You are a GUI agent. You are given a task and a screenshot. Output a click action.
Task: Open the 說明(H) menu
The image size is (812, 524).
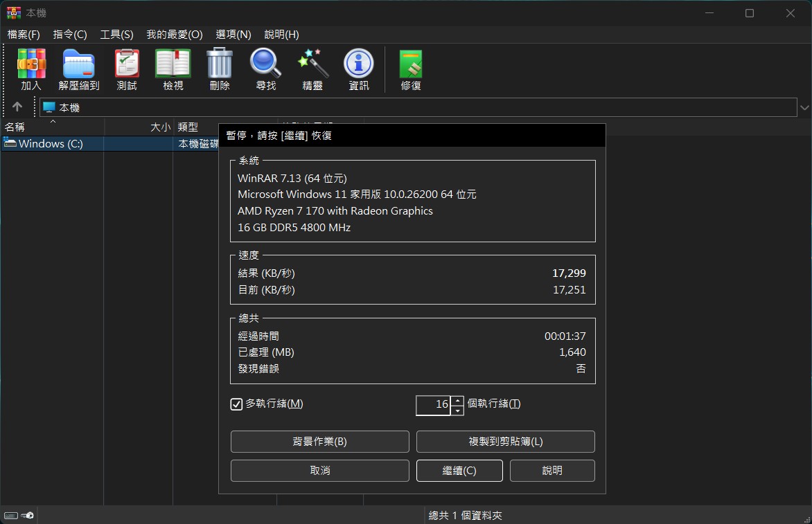pyautogui.click(x=282, y=34)
